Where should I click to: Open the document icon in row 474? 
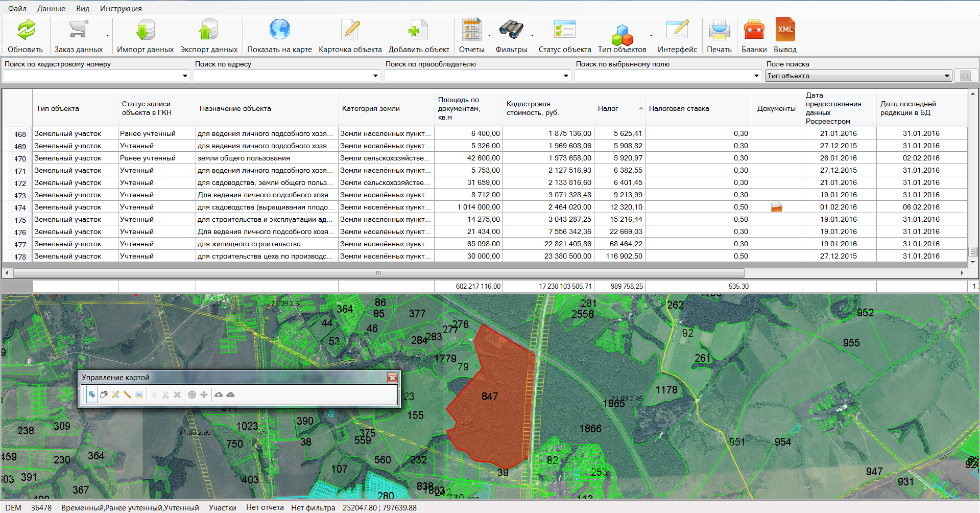[x=776, y=207]
